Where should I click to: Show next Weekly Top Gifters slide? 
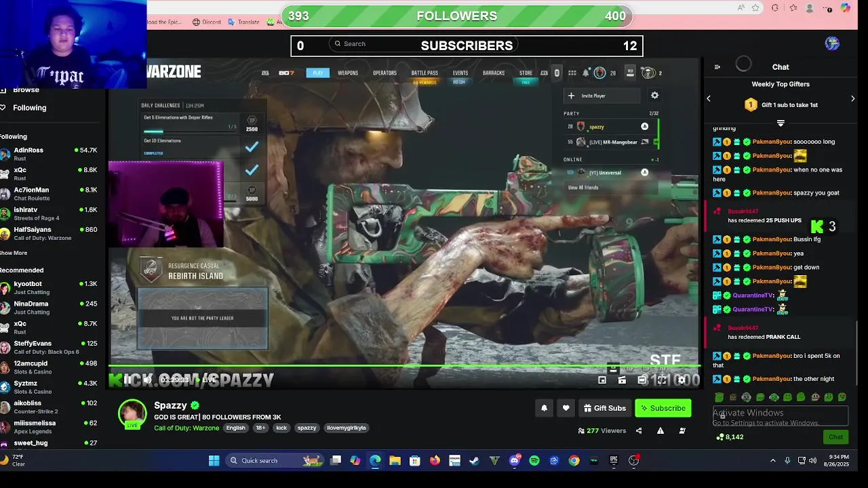[853, 99]
